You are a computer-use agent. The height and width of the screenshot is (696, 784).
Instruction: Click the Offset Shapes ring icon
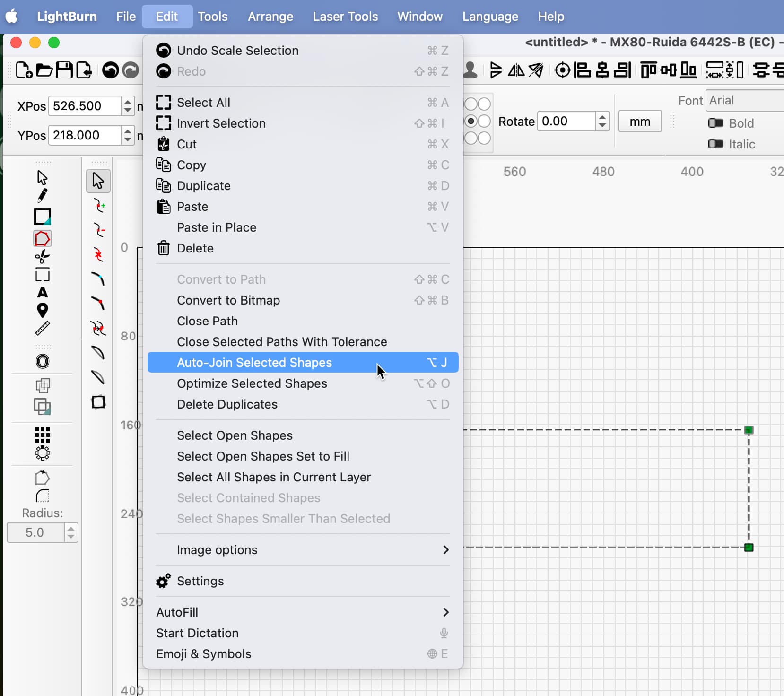[43, 361]
